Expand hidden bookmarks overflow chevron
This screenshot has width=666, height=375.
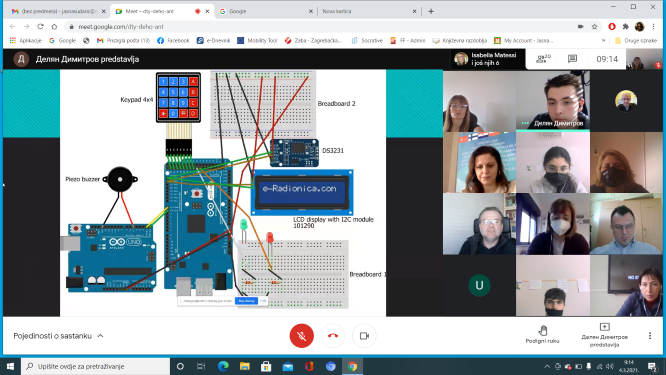[604, 40]
